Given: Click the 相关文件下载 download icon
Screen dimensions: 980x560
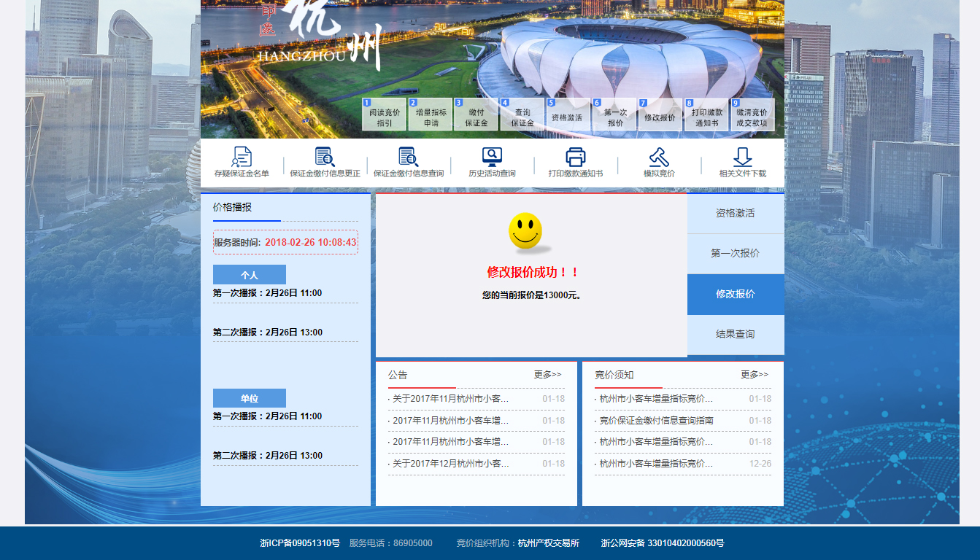Looking at the screenshot, I should 742,157.
